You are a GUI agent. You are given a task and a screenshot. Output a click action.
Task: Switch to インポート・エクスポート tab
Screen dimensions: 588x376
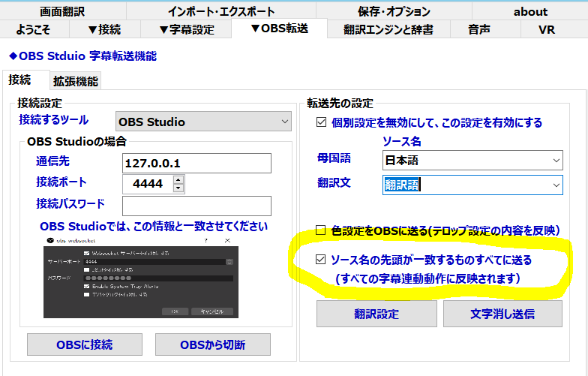click(221, 11)
